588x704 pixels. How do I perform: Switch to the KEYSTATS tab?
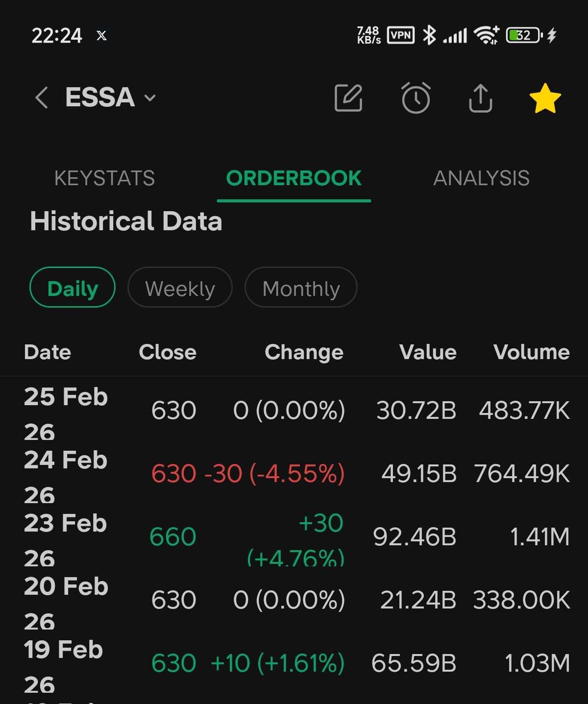coord(104,178)
